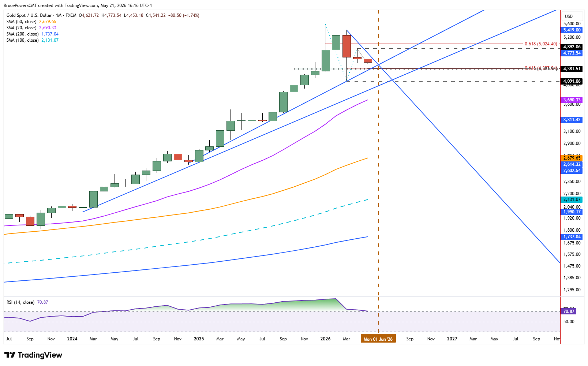Click the 2026 label on time axis

click(x=325, y=339)
